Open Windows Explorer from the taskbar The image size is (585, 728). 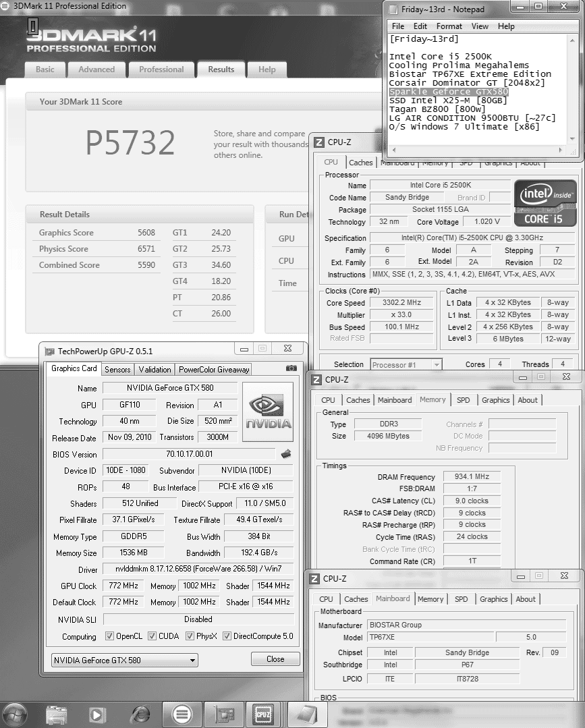coord(56,715)
